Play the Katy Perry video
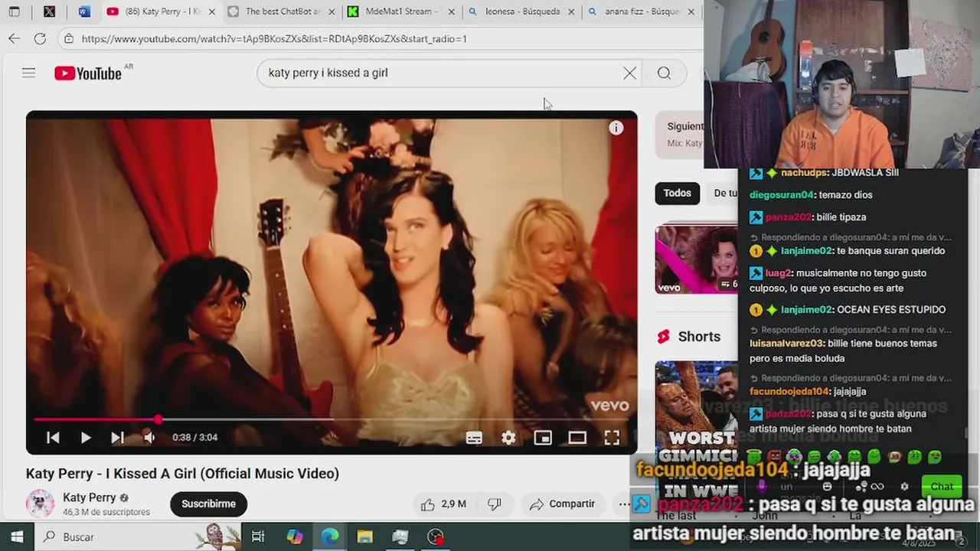Viewport: 980px width, 551px height. 86,438
